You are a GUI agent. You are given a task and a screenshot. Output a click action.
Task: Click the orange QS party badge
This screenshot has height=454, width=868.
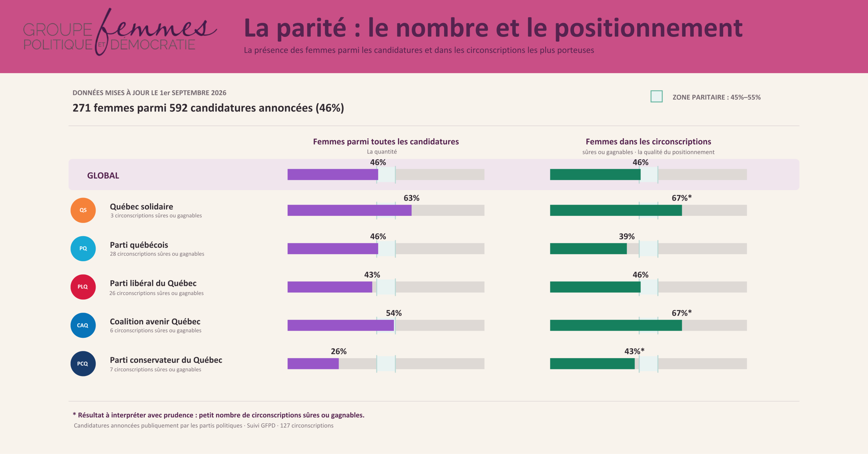[83, 210]
